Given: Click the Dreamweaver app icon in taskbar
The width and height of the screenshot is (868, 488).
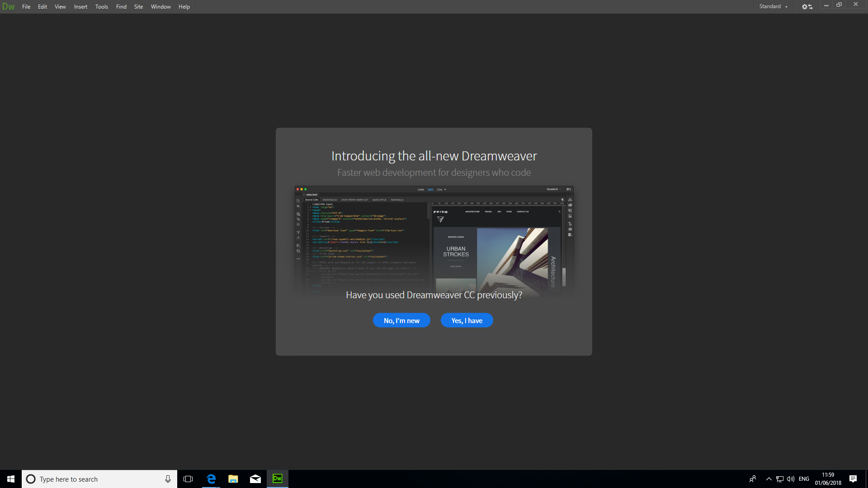Looking at the screenshot, I should pos(277,479).
